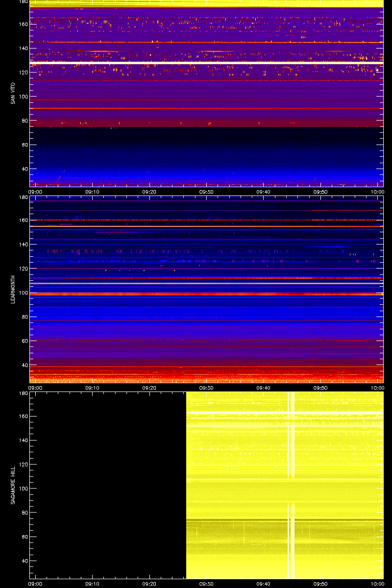Pick the 40 label on Sagamore Hill axis
This screenshot has height=588, width=392.
[24, 561]
